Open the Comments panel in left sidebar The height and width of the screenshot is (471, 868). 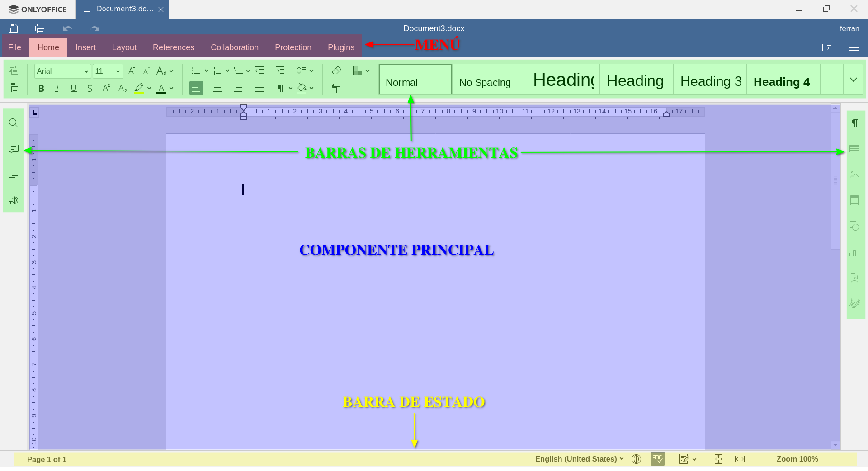pyautogui.click(x=14, y=149)
